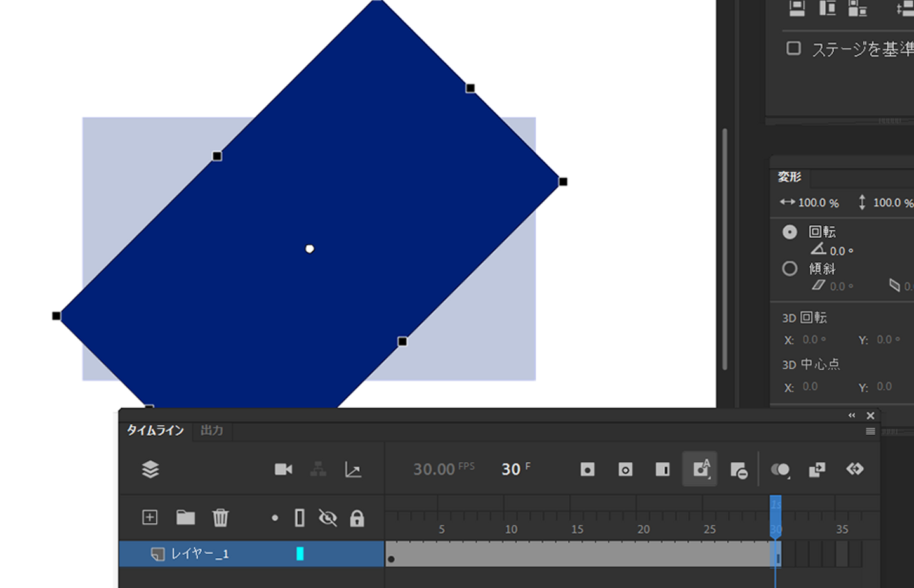Open the onion skin options button
Viewport: 914px width, 588px height.
[780, 469]
